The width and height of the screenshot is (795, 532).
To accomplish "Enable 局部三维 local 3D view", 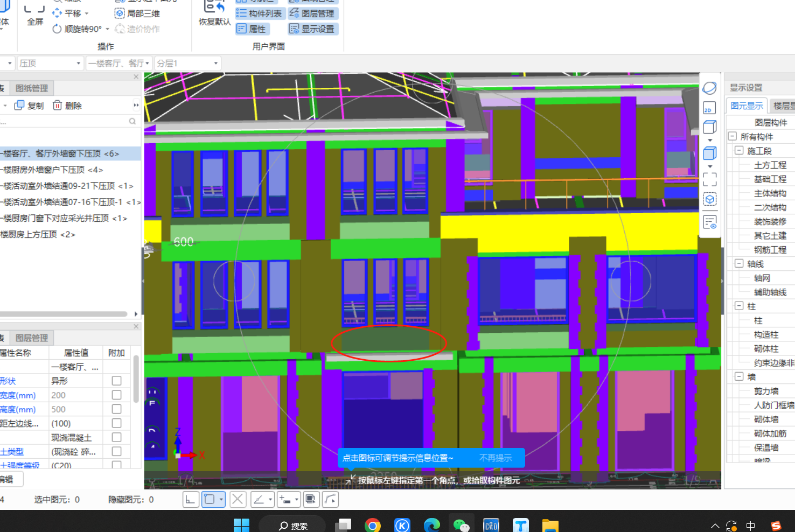I will [137, 13].
